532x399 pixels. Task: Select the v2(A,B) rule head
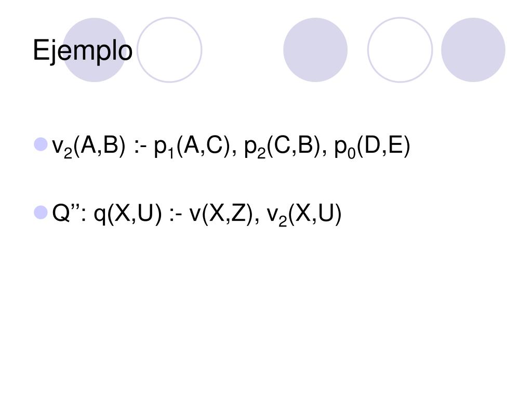coord(89,147)
